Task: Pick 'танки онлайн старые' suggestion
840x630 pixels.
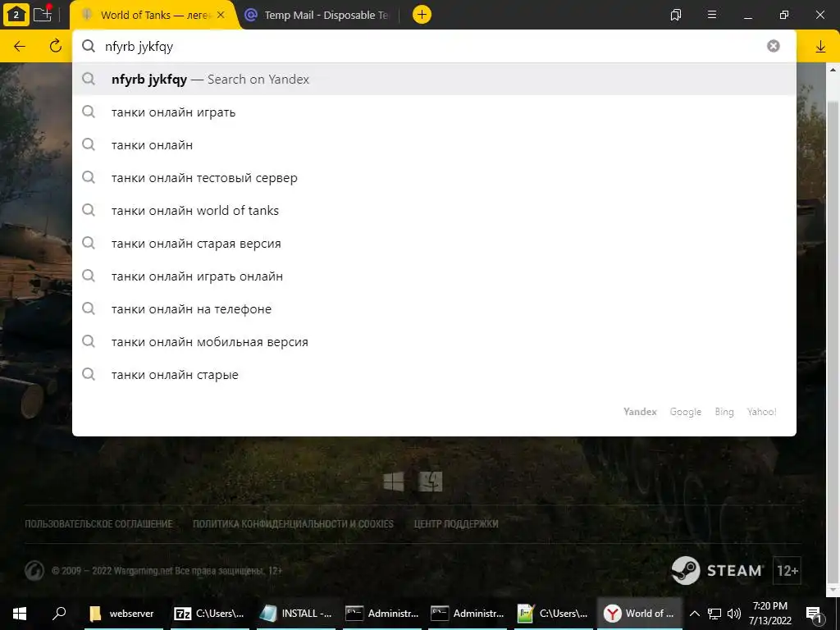Action: 434,374
